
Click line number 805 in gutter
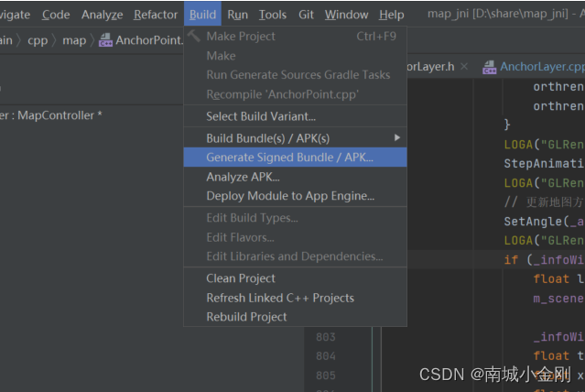[326, 376]
